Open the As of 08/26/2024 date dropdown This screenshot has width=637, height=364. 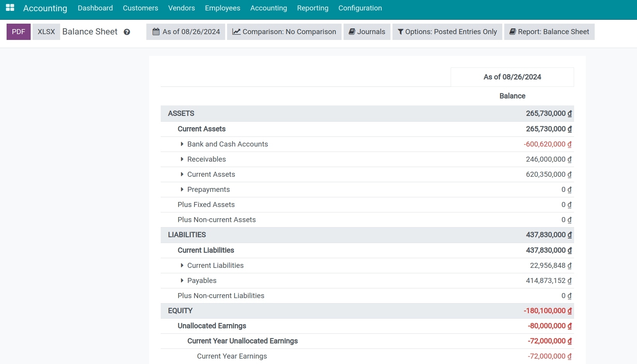(x=186, y=32)
